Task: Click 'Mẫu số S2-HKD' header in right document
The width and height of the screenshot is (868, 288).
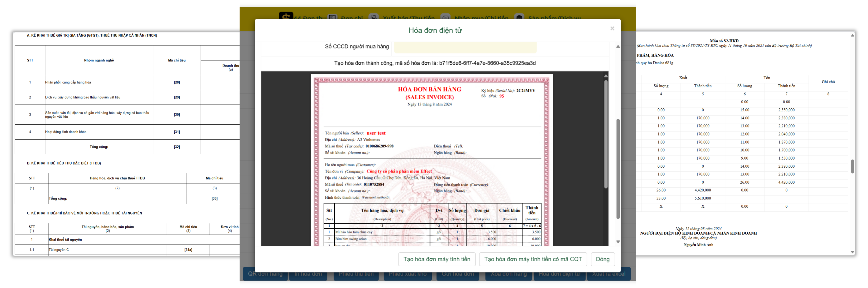Action: 724,41
